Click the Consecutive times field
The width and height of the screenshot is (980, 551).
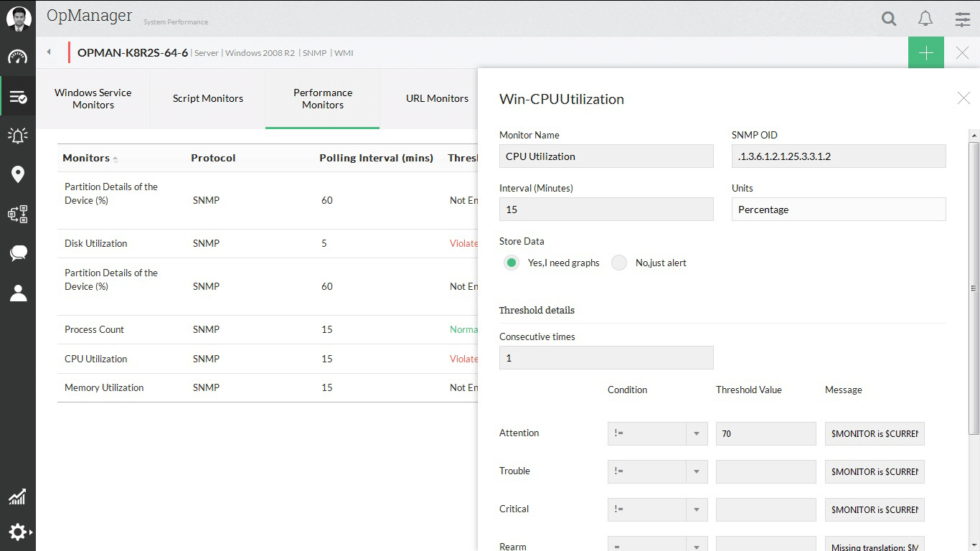click(x=606, y=358)
